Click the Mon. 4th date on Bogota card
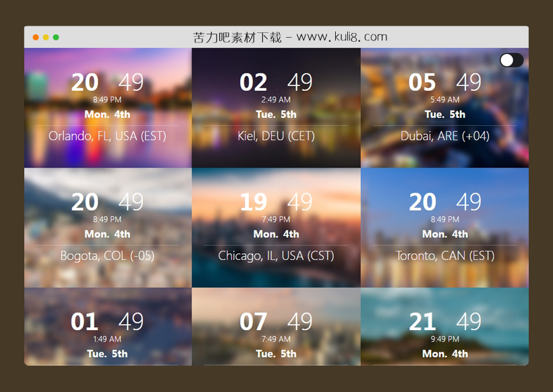This screenshot has width=553, height=392. click(107, 234)
